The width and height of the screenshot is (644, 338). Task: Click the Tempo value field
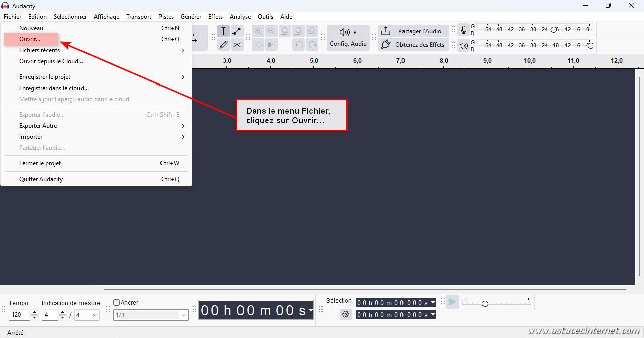(19, 315)
